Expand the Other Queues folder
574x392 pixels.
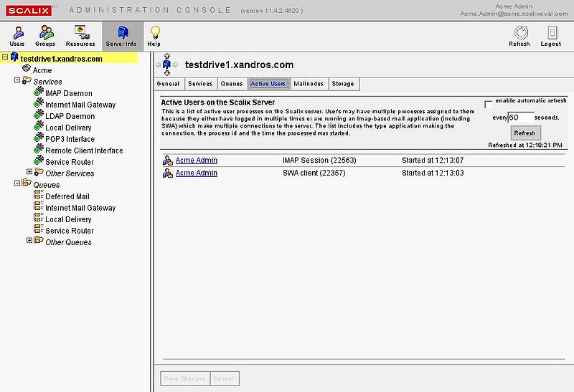(29, 242)
